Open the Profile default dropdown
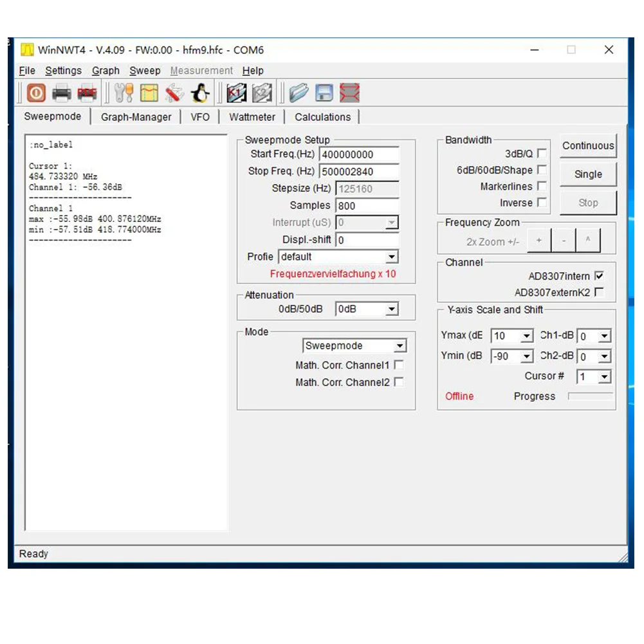Screen dimensions: 644x644 338,257
